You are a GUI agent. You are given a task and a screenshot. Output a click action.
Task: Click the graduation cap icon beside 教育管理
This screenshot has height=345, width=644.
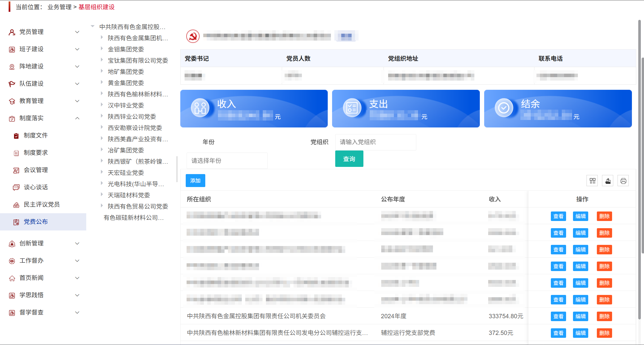click(12, 101)
